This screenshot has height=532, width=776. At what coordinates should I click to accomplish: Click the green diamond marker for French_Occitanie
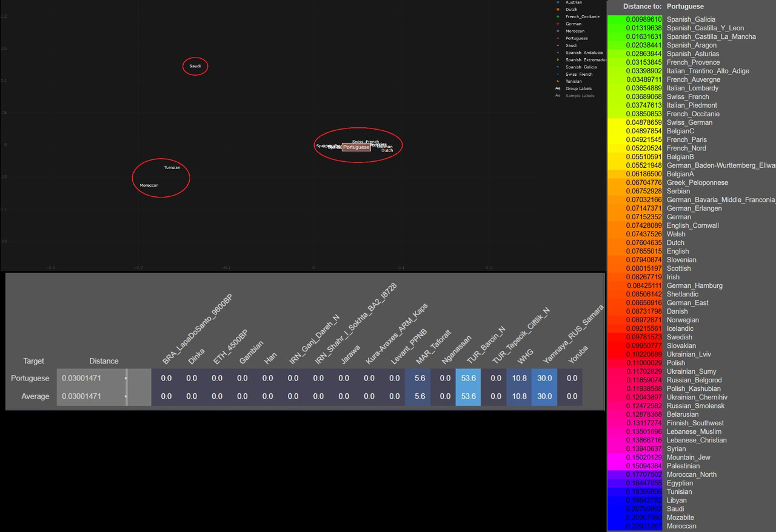tap(558, 16)
